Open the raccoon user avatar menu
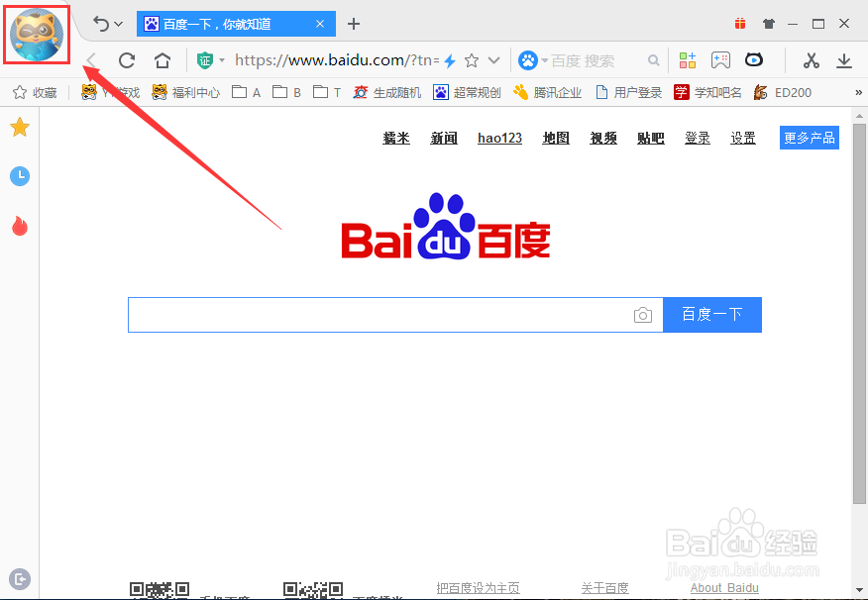The width and height of the screenshot is (868, 600). click(37, 35)
